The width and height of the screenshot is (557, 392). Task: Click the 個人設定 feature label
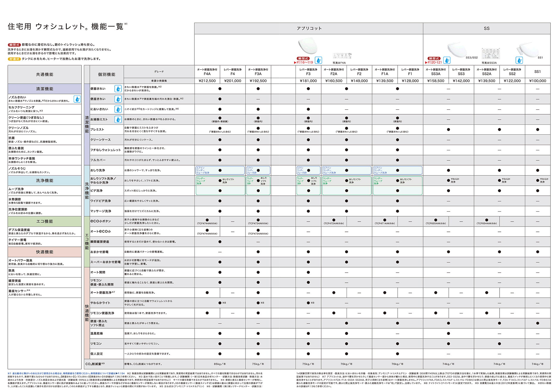coord(97,354)
